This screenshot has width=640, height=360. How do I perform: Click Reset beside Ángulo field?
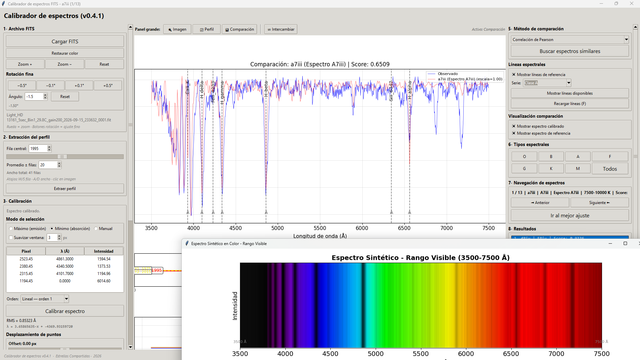click(x=65, y=97)
